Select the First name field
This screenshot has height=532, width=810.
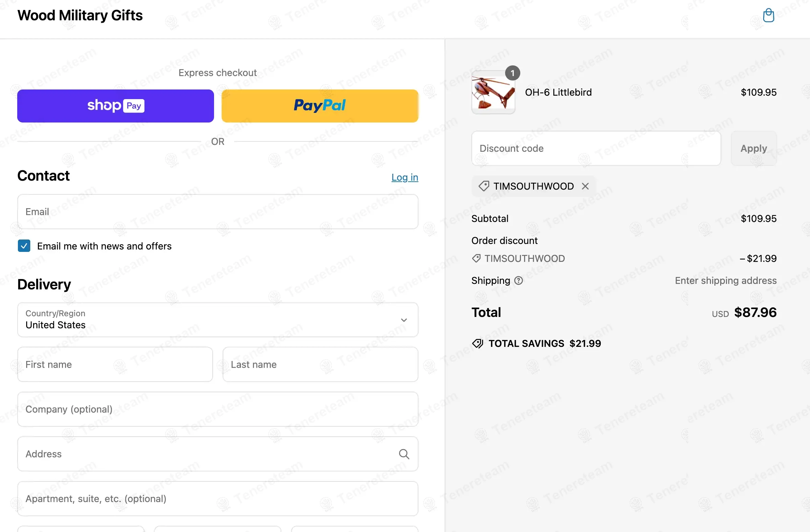[x=115, y=364]
